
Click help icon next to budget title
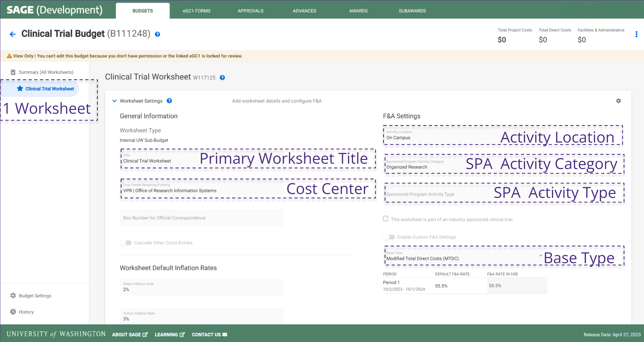coord(157,34)
